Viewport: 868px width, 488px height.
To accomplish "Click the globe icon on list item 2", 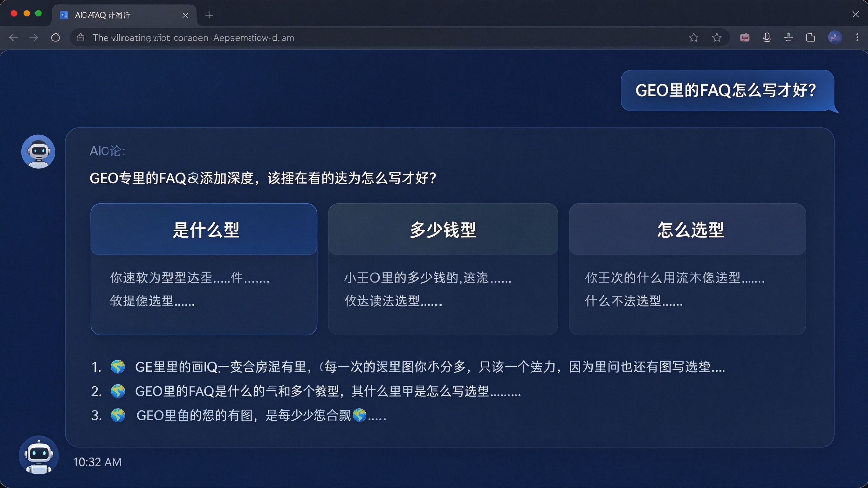I will click(118, 391).
